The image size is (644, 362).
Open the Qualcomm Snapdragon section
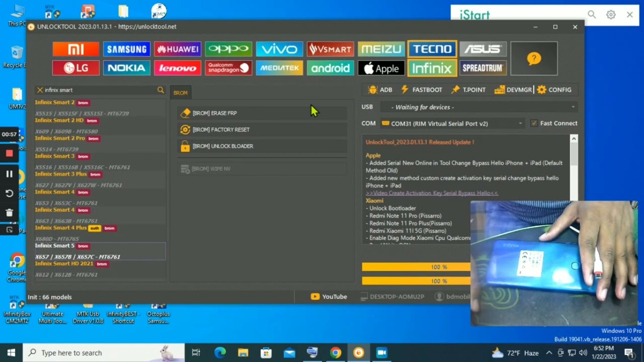pos(228,68)
